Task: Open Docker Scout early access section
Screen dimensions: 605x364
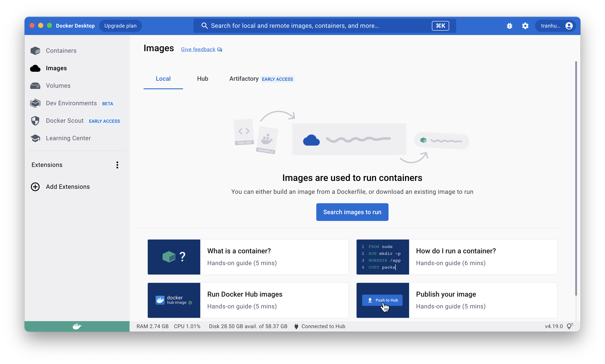Action: click(x=65, y=121)
